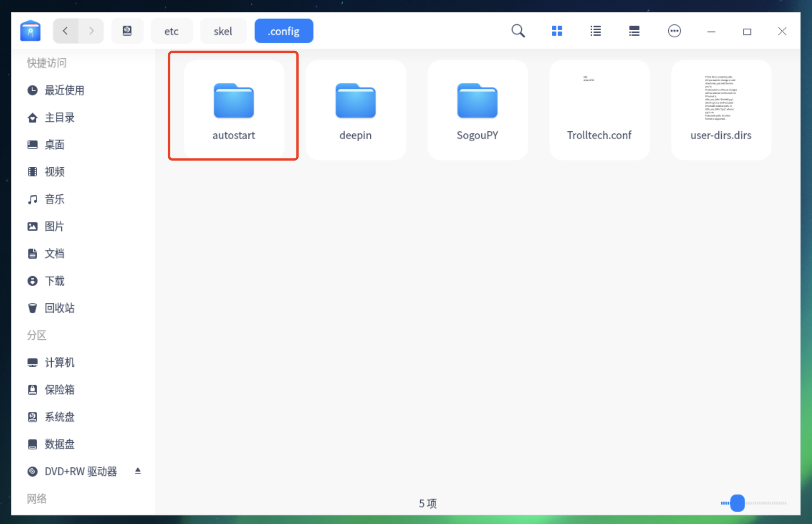
Task: Open 数据盘 data disk in sidebar
Action: 84,444
